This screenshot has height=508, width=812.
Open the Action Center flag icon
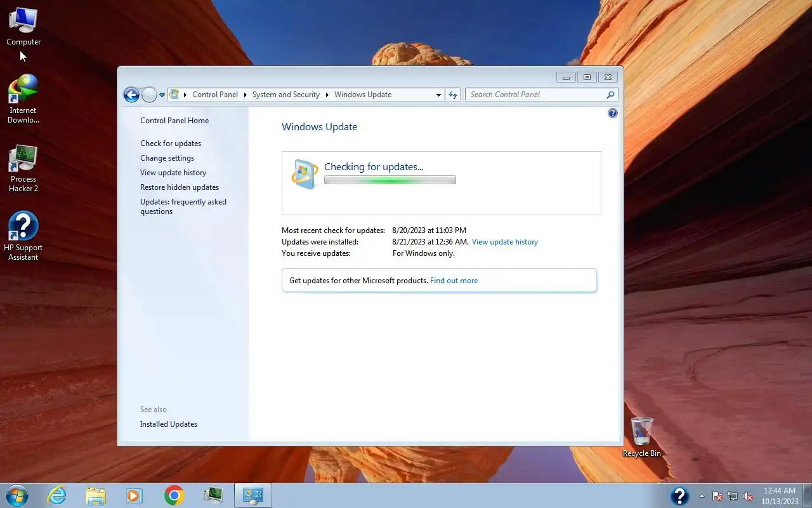coord(717,496)
